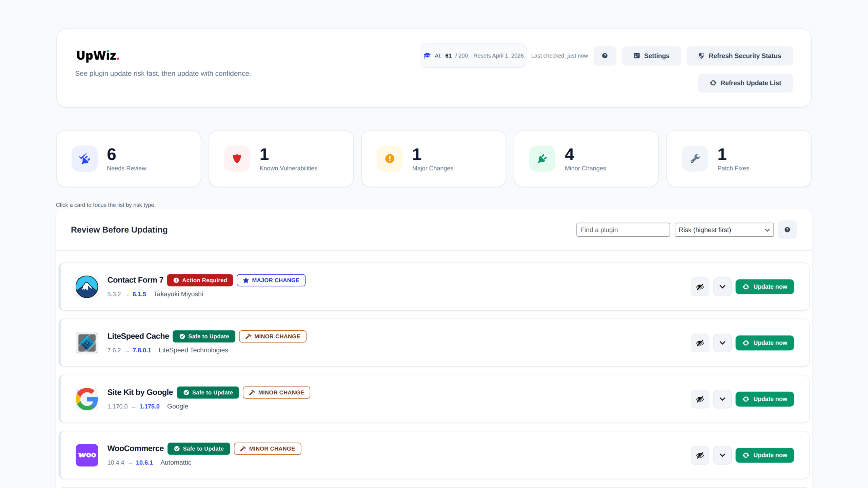Open the Risk (highest first) sort dropdown
The height and width of the screenshot is (488, 868).
(x=724, y=230)
